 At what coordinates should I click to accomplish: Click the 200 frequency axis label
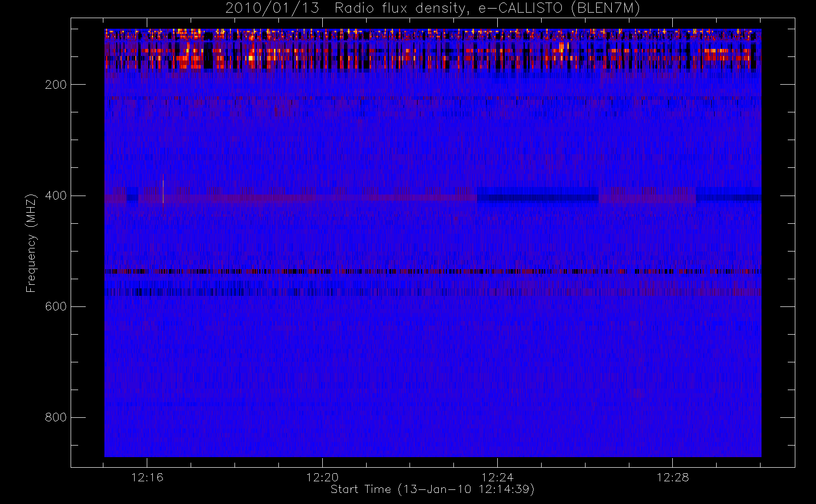pyautogui.click(x=55, y=85)
